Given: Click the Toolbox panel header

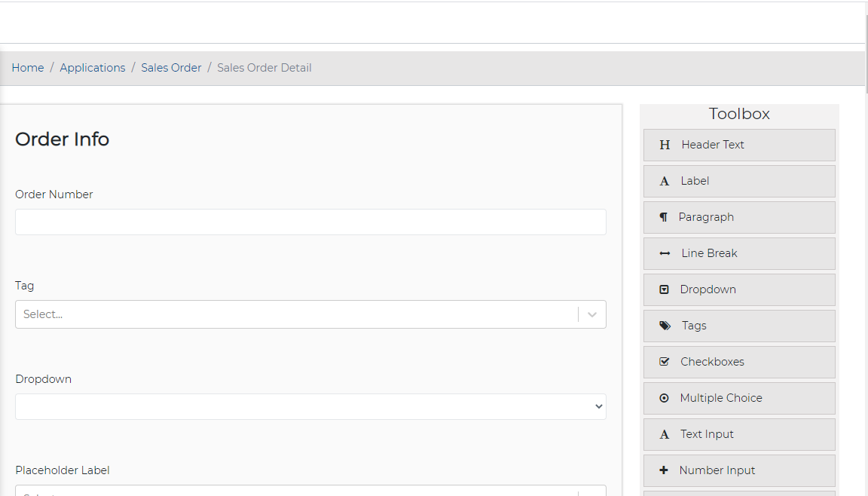Looking at the screenshot, I should click(x=739, y=113).
